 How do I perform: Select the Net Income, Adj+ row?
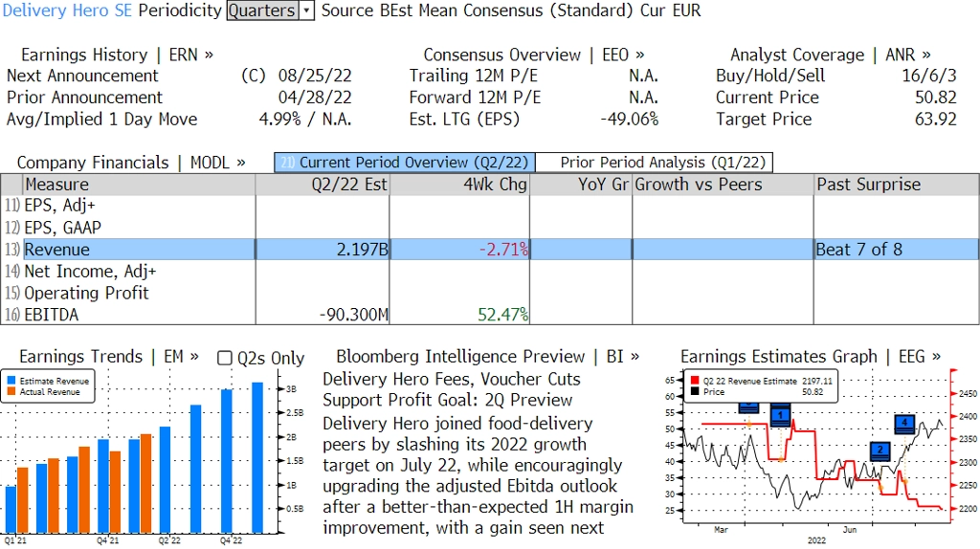pyautogui.click(x=489, y=271)
